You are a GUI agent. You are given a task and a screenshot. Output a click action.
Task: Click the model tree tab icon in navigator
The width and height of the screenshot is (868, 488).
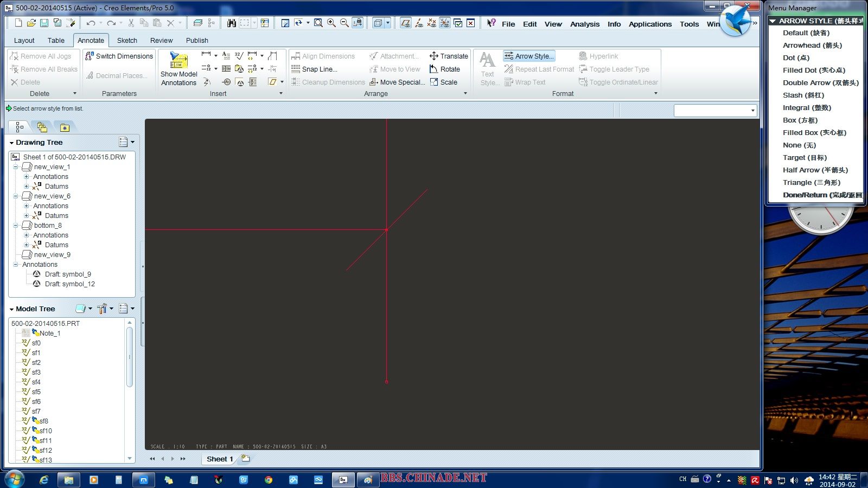click(x=20, y=127)
